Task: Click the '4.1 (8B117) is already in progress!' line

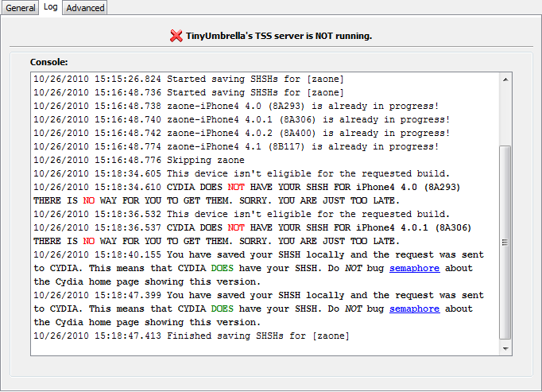Action: tap(236, 146)
